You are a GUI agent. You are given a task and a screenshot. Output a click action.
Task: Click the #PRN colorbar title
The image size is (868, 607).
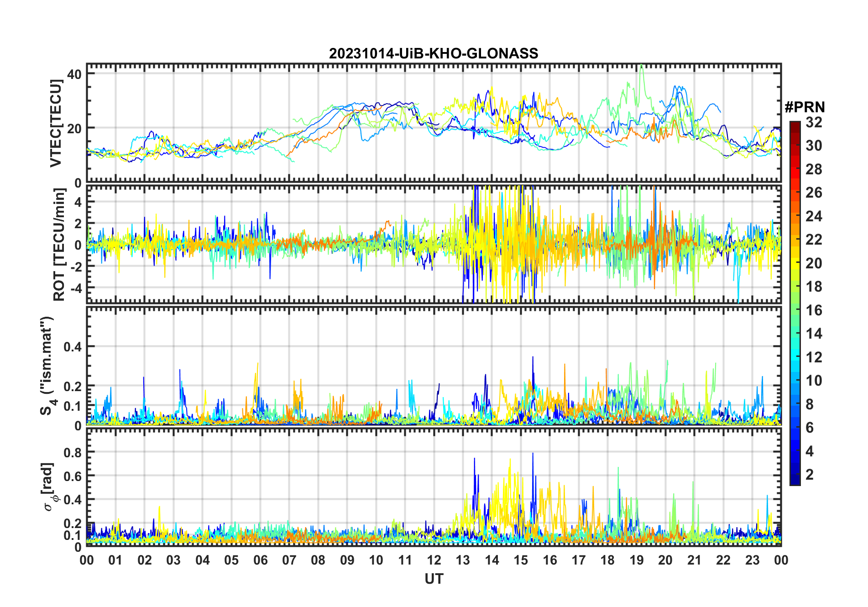click(805, 107)
